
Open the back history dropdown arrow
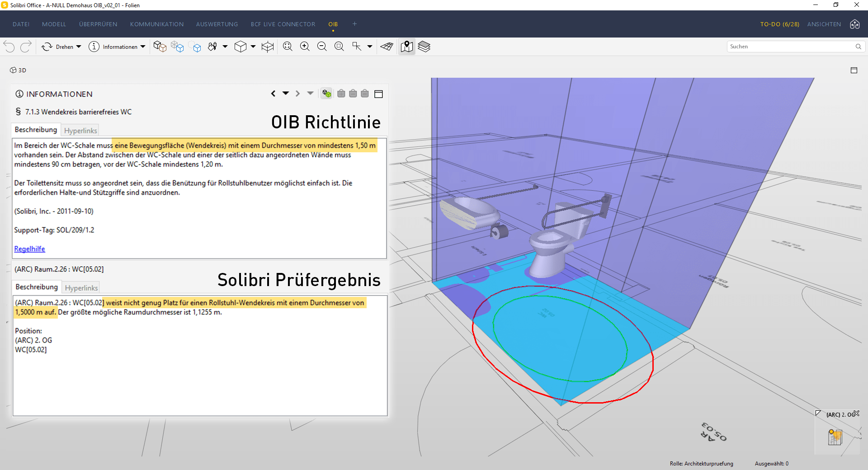286,93
